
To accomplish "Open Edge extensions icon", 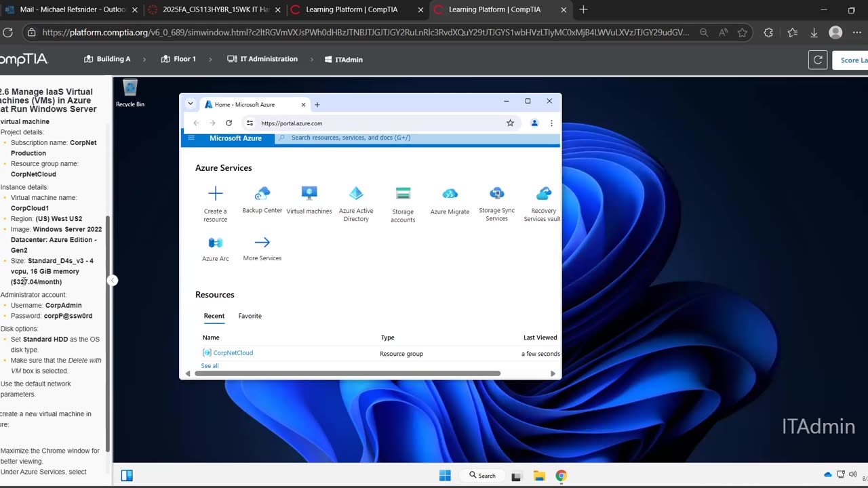I will pos(768,33).
